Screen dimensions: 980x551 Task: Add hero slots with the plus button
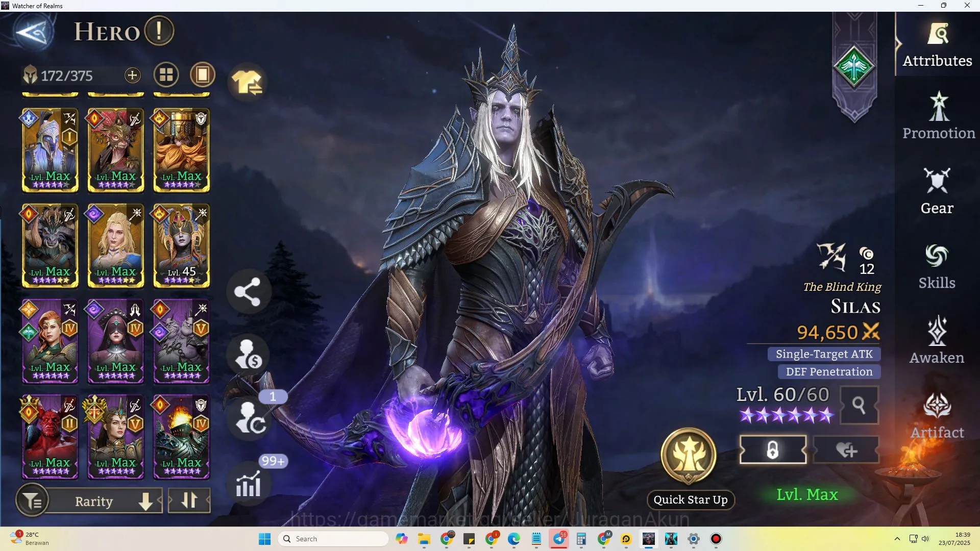[x=132, y=76]
